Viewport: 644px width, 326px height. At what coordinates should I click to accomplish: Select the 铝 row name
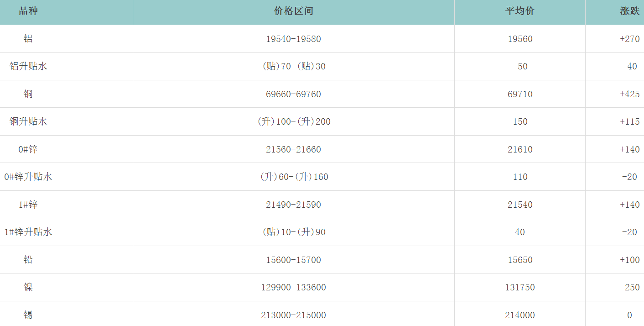click(28, 39)
